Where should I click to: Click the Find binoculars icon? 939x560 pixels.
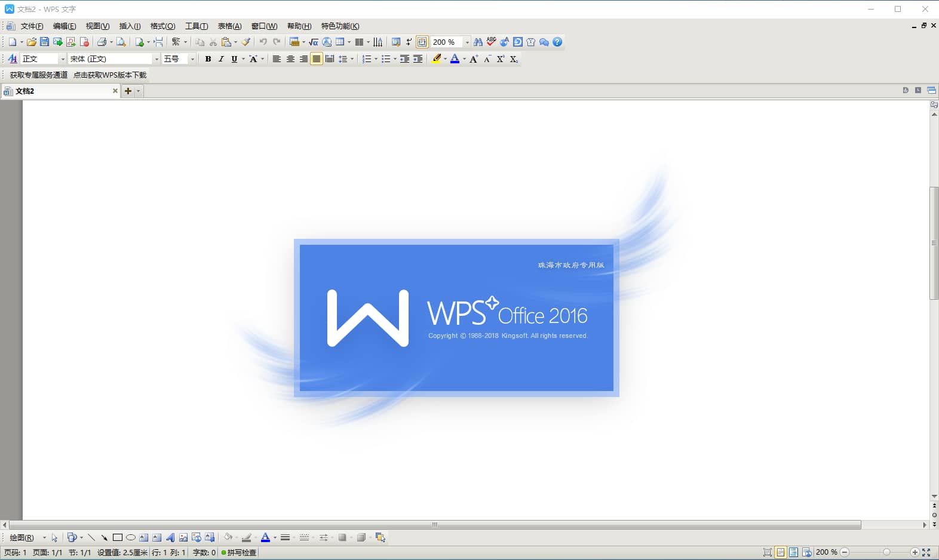click(478, 42)
